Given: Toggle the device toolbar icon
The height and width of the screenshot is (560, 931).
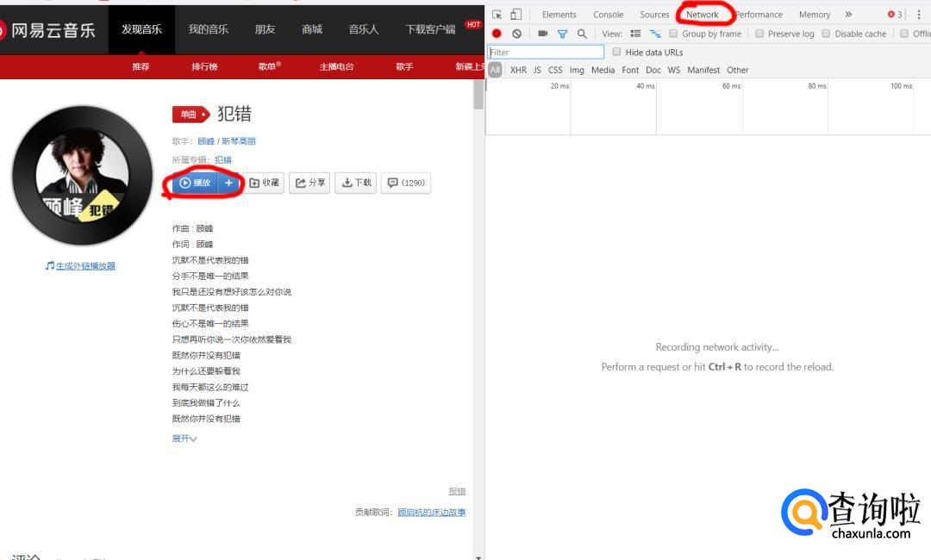Looking at the screenshot, I should pyautogui.click(x=515, y=15).
